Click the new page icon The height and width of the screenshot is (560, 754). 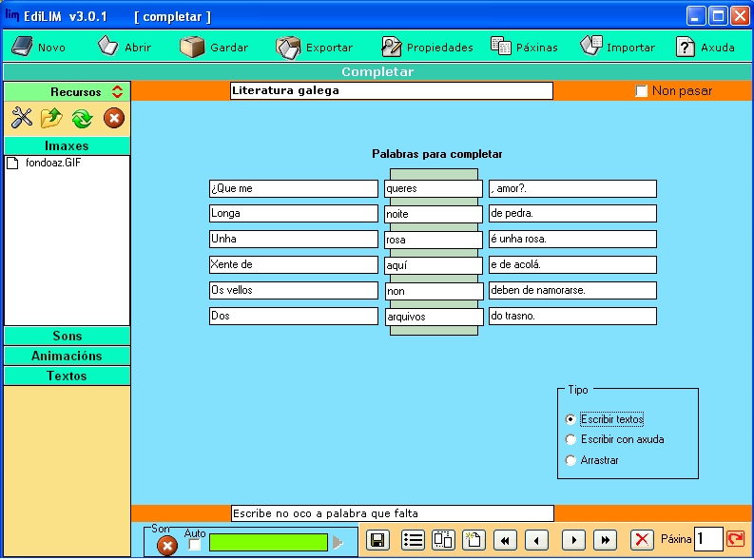click(x=474, y=540)
